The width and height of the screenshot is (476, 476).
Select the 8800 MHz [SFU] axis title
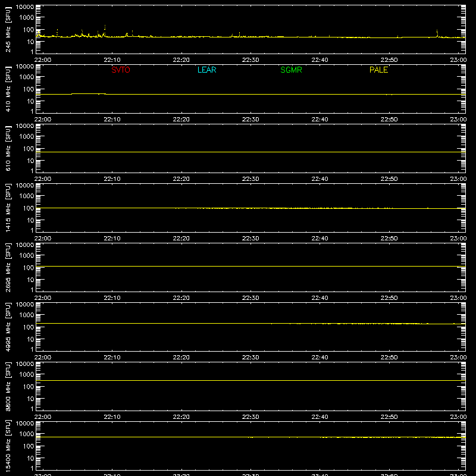(x=8, y=387)
